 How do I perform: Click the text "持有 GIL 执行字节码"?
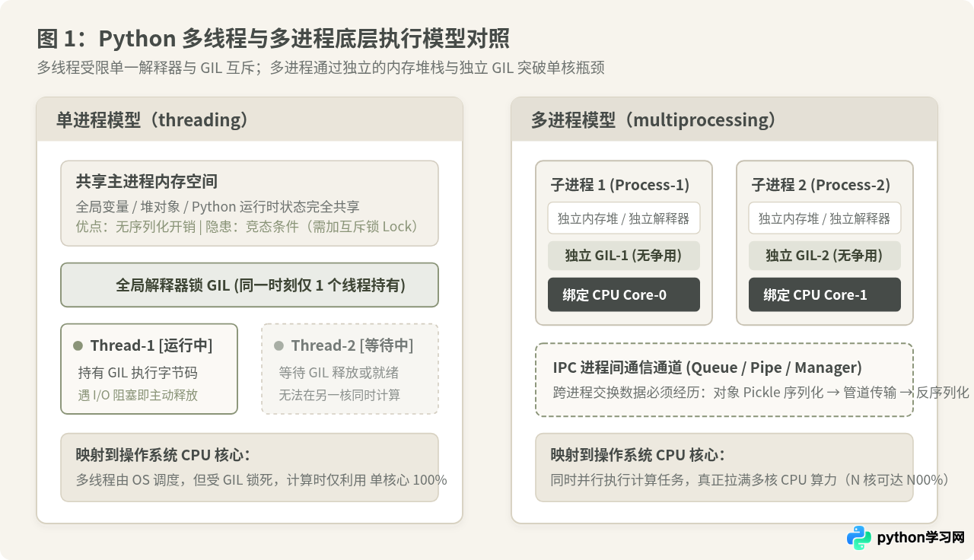[x=138, y=373]
